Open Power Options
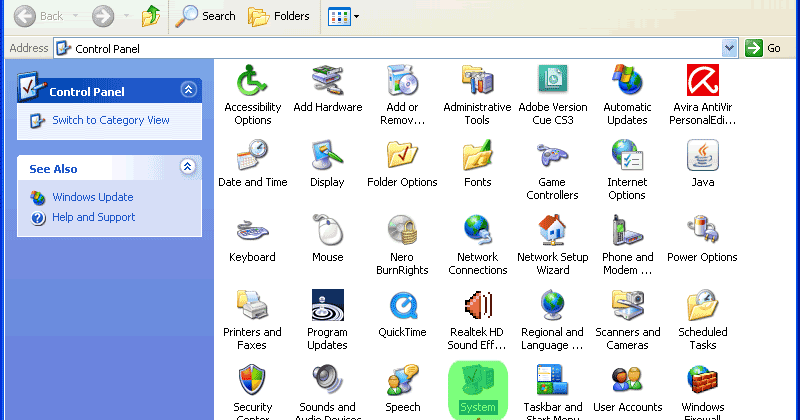Viewport: 800px width, 420px height. coord(702,239)
